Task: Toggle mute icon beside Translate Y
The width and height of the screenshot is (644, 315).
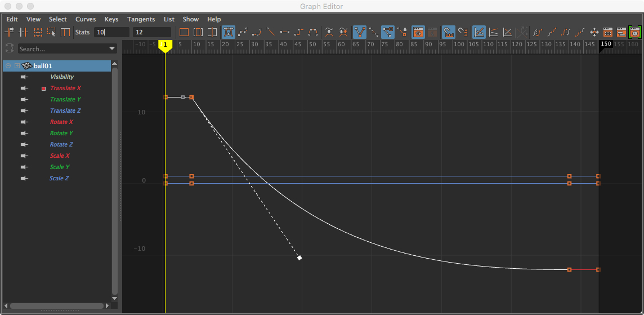Action: pyautogui.click(x=24, y=100)
